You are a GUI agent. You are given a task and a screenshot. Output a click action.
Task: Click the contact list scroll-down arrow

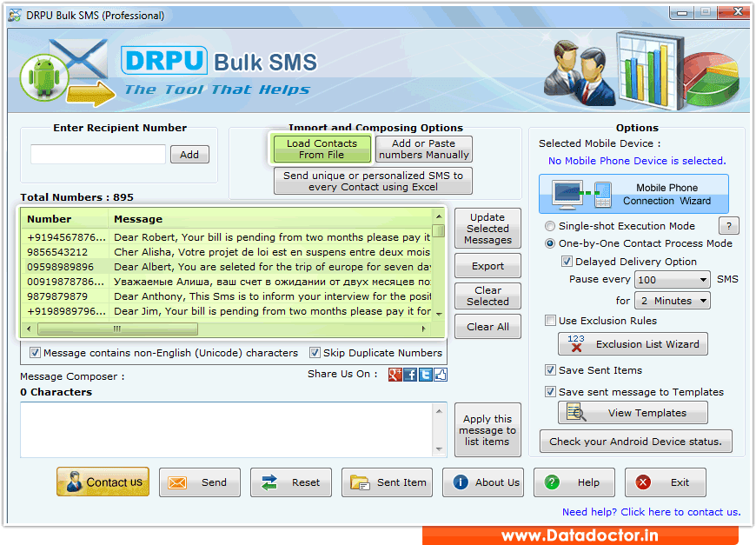point(439,314)
